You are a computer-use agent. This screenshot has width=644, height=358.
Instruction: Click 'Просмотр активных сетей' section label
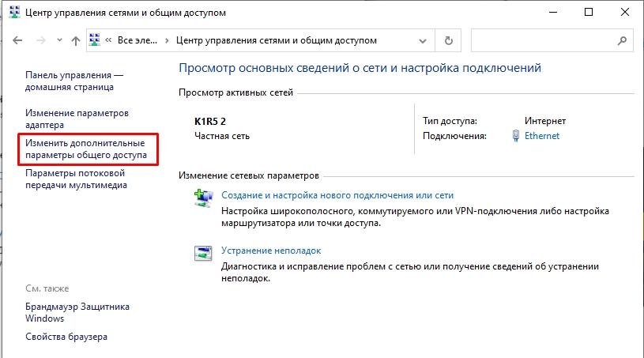coord(235,92)
